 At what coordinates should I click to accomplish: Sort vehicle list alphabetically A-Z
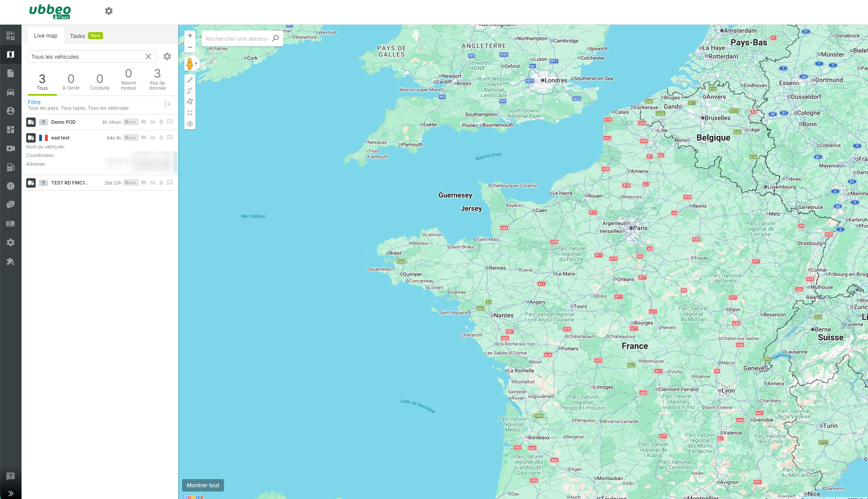[x=167, y=104]
